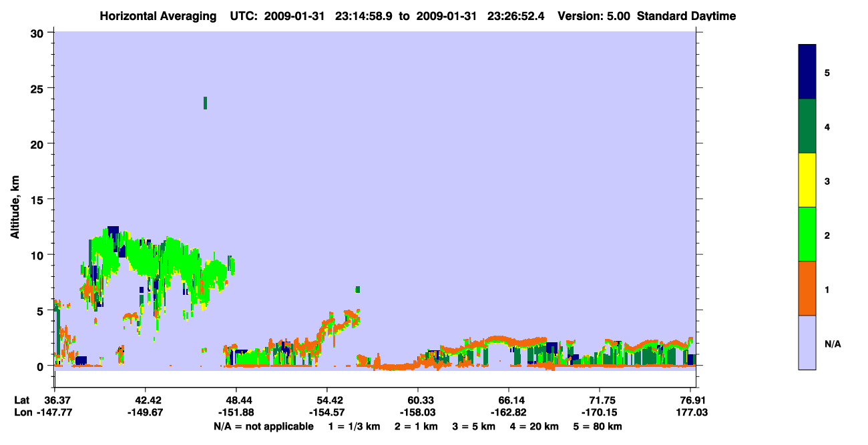Click longitude value -151.88
The width and height of the screenshot is (868, 445).
pos(236,412)
